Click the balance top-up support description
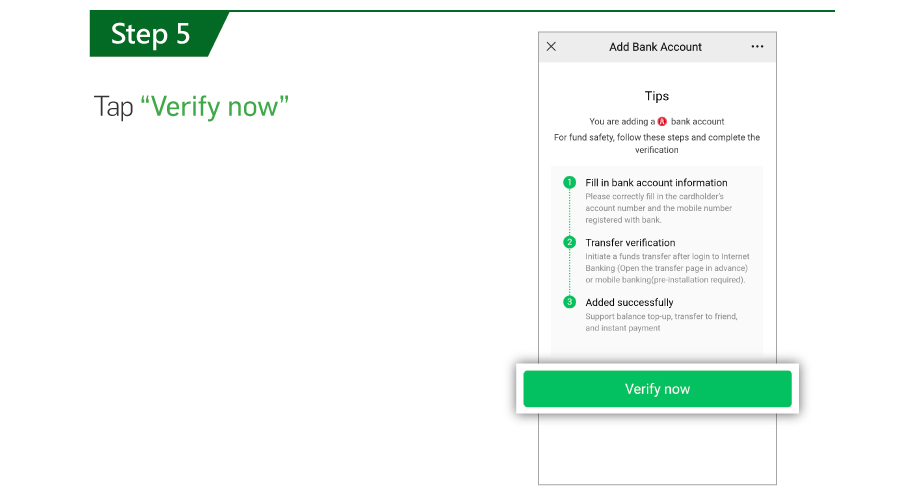The height and width of the screenshot is (493, 924). (661, 322)
